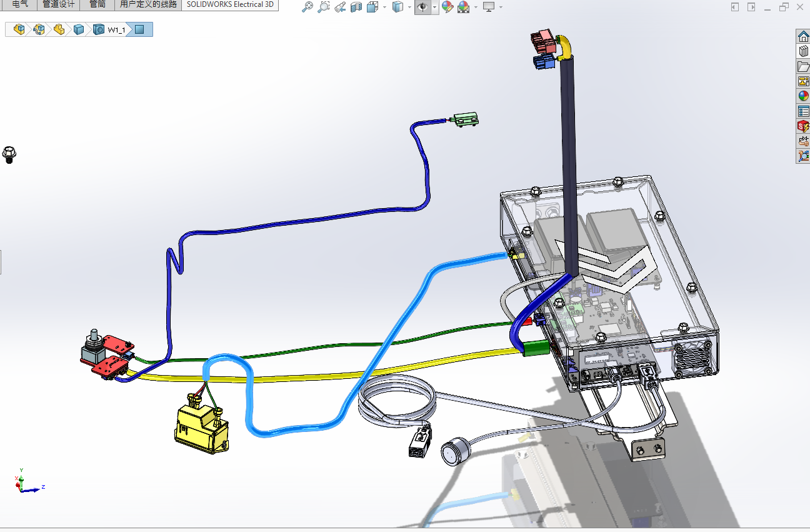The image size is (810, 532).
Task: Switch to the 管道设计 tab
Action: pos(59,4)
